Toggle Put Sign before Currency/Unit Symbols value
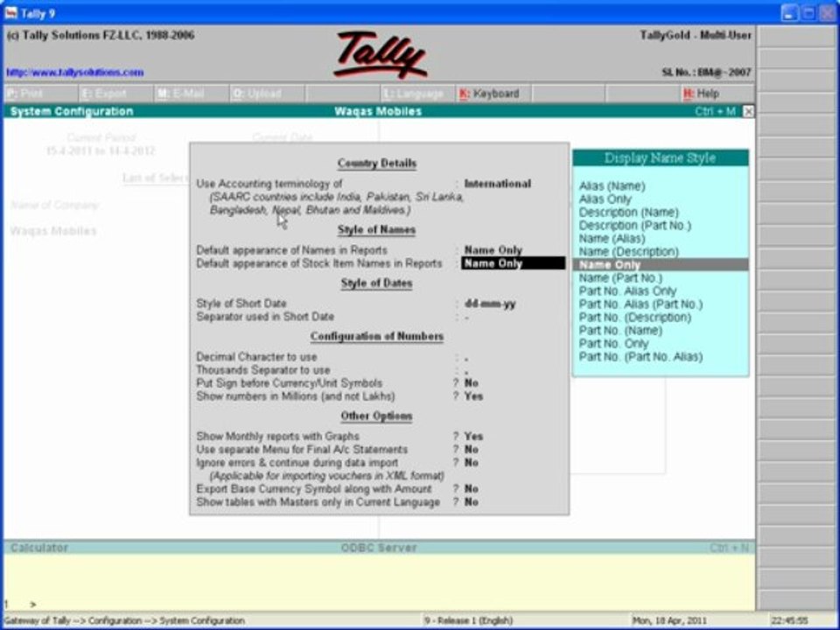The image size is (840, 630). pos(471,383)
